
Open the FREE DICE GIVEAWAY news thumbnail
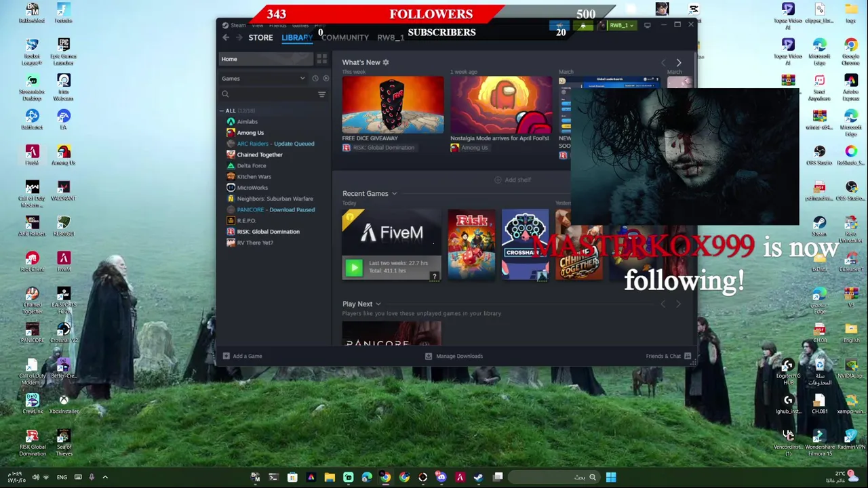click(393, 105)
